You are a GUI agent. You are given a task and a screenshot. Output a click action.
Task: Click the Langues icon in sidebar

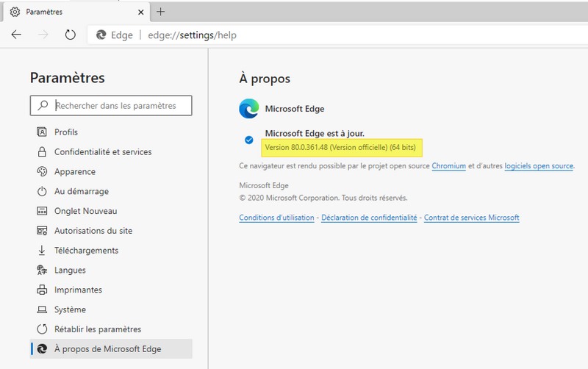(x=41, y=271)
